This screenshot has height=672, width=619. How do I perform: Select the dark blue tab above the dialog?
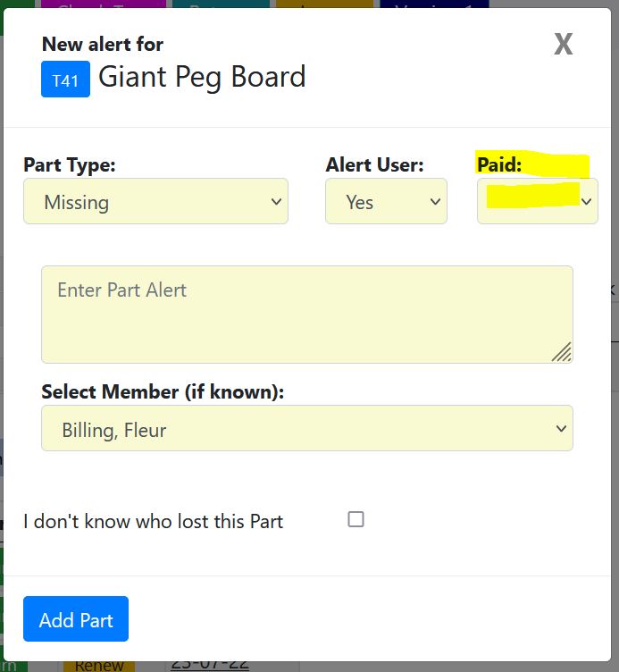pyautogui.click(x=434, y=4)
